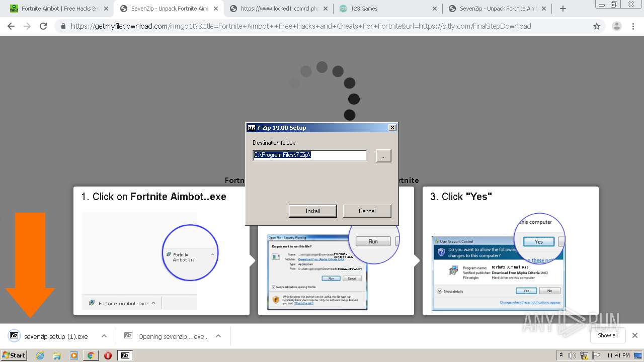Open Chrome three-dot menu
This screenshot has height=362, width=644.
click(633, 26)
